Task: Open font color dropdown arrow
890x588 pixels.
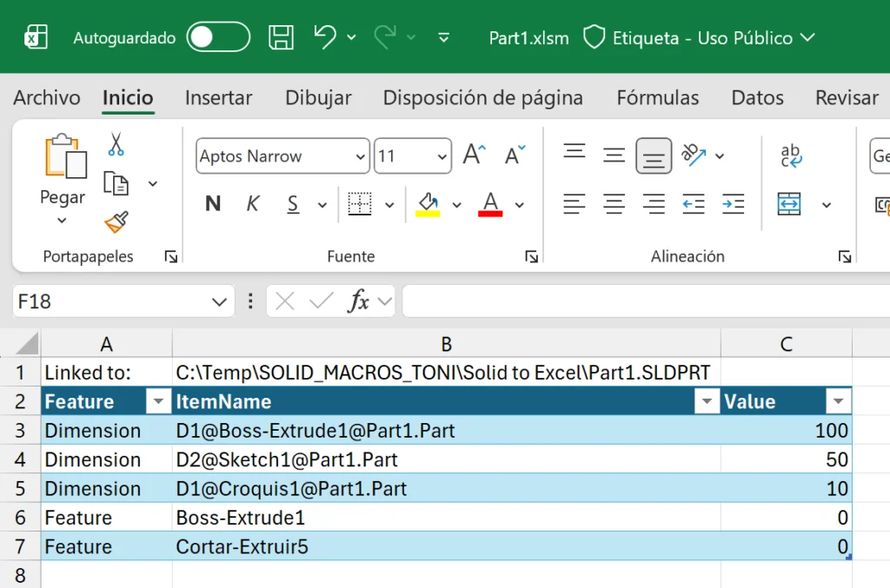Action: (520, 205)
